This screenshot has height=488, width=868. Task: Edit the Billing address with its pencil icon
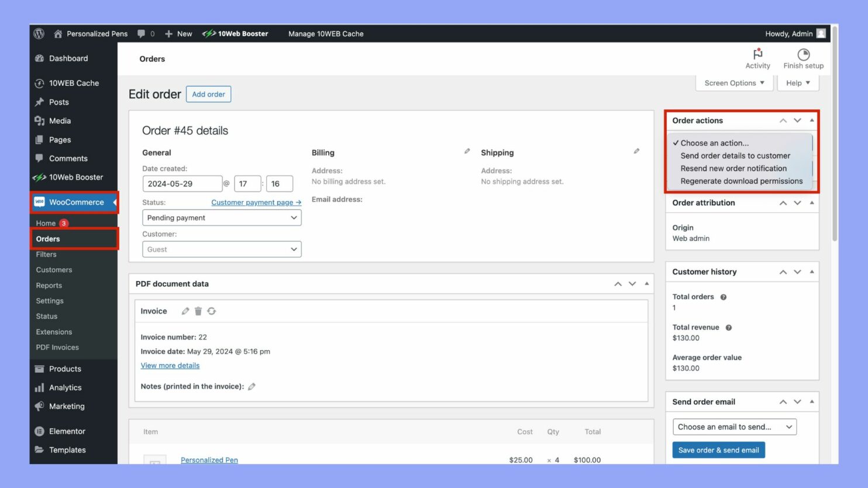467,151
